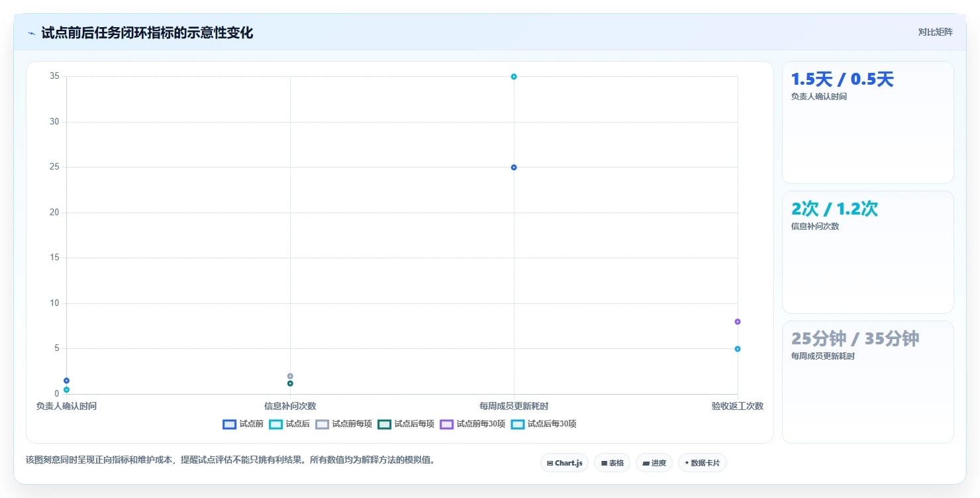Viewport: 980px width, 498px height.
Task: Click the dark green 试点后每项 legend swatch
Action: 385,424
